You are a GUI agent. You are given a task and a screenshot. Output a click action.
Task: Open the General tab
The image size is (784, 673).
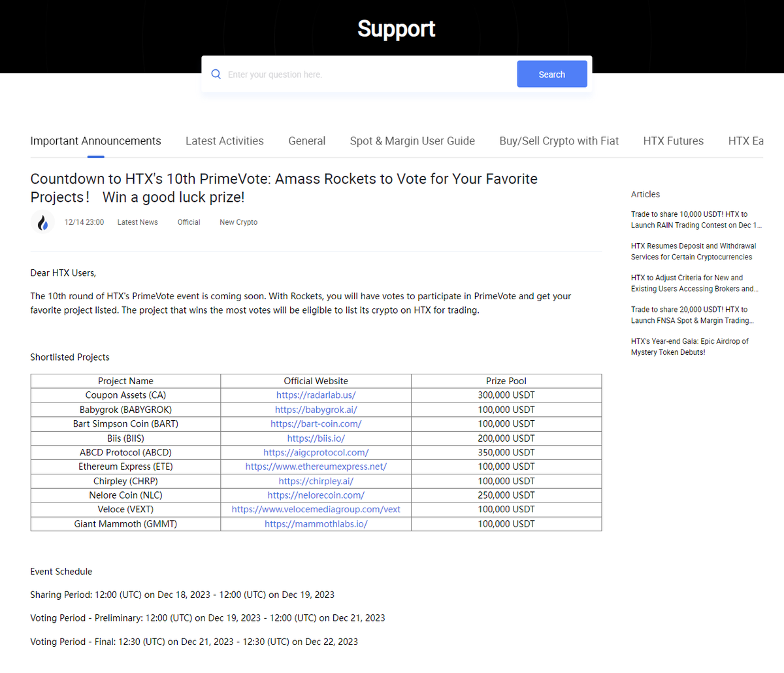[x=307, y=141]
